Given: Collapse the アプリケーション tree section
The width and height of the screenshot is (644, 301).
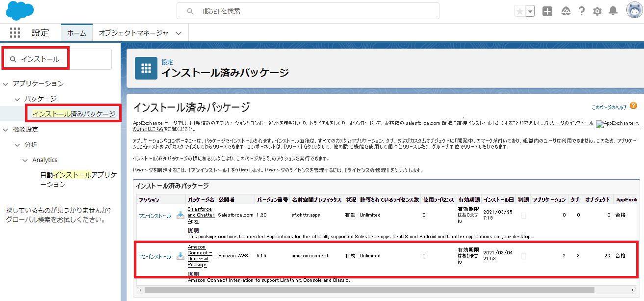Looking at the screenshot, I should pyautogui.click(x=6, y=84).
